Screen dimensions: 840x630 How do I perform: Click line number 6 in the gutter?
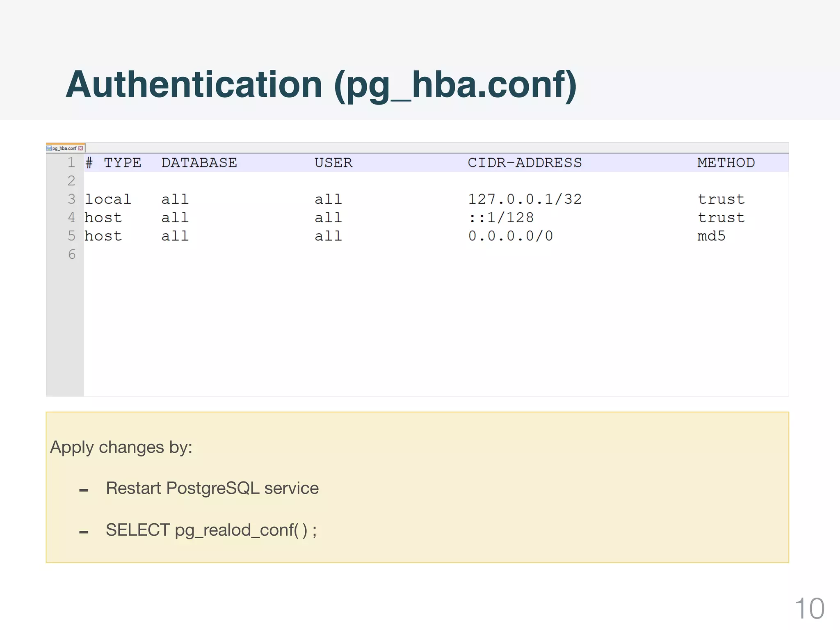pos(71,254)
